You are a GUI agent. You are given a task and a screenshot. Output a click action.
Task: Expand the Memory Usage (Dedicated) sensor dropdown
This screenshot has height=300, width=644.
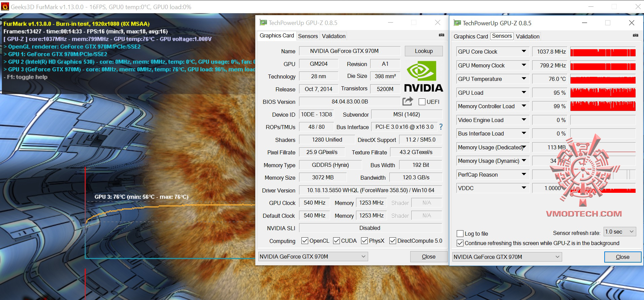524,147
